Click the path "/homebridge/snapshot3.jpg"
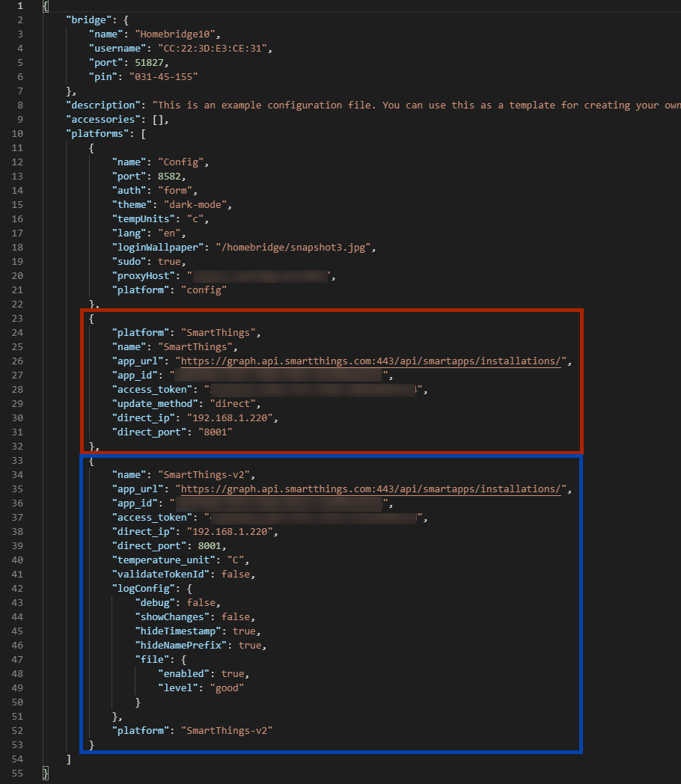 [x=293, y=248]
